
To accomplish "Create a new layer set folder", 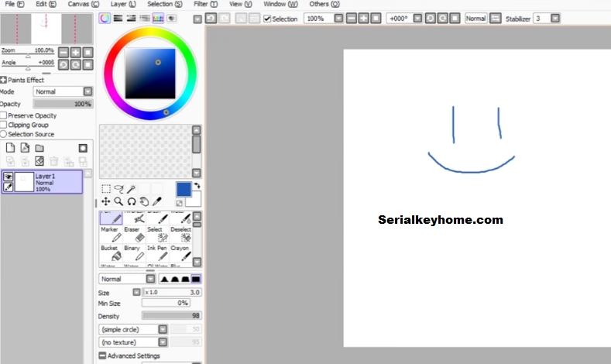I will (x=39, y=148).
